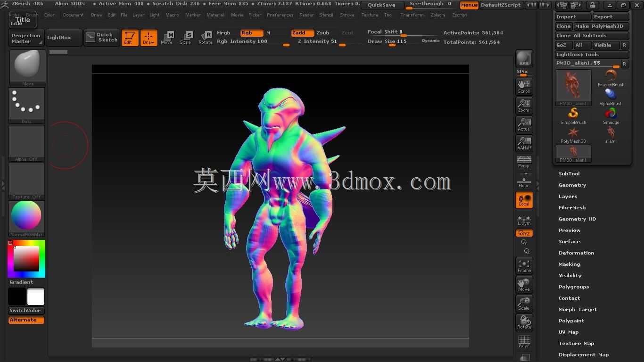Toggle the Rgb paint mode
This screenshot has height=362, width=644.
click(x=252, y=33)
